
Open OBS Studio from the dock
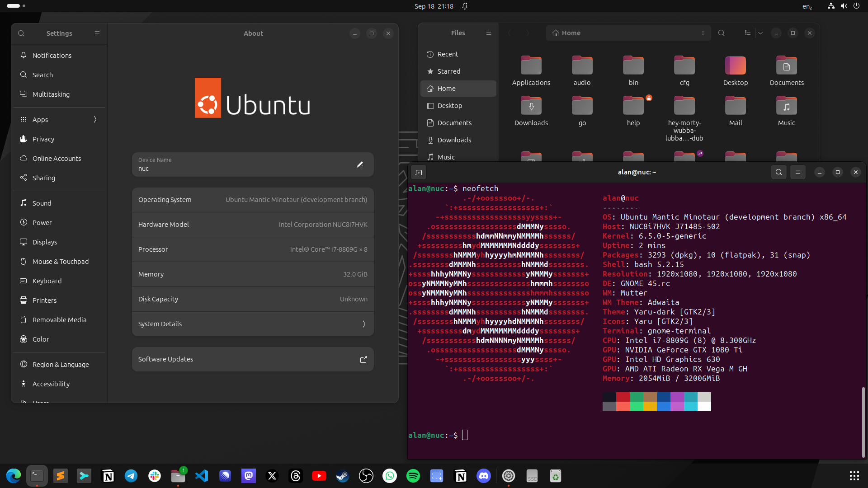(366, 476)
